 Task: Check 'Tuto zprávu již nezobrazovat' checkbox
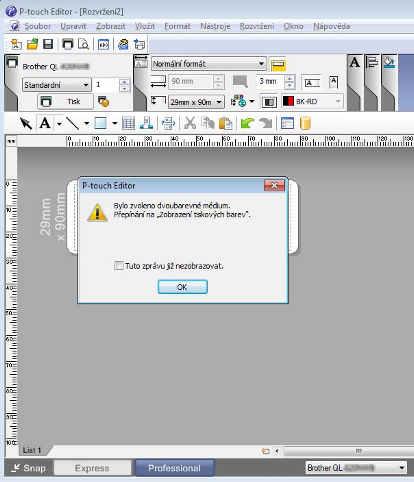coord(119,266)
